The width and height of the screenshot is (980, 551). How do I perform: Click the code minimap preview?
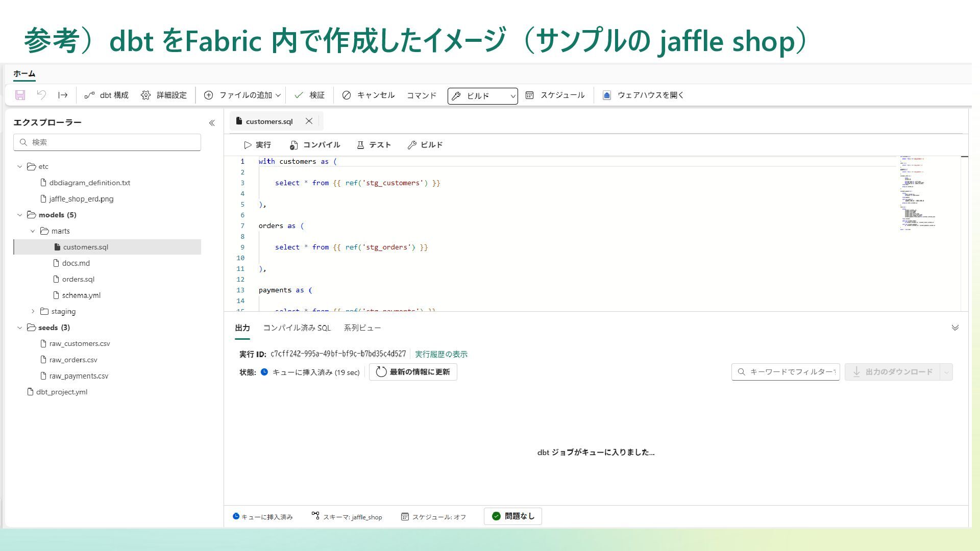pos(919,194)
